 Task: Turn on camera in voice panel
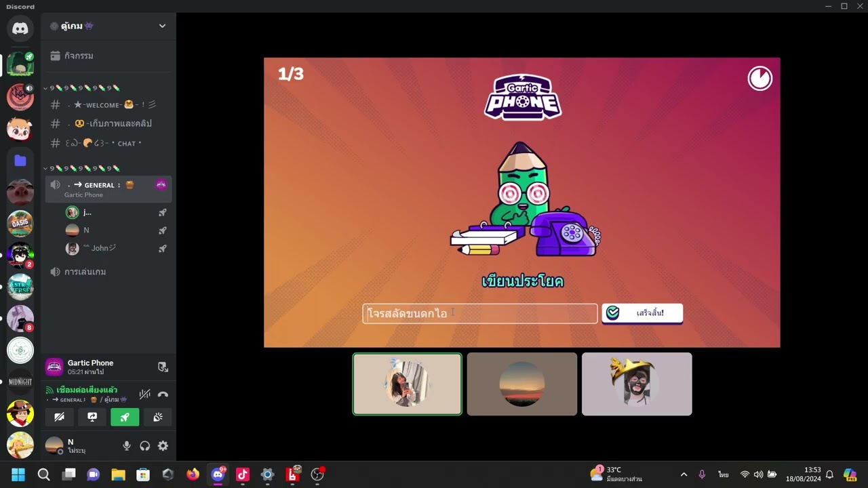[59, 417]
